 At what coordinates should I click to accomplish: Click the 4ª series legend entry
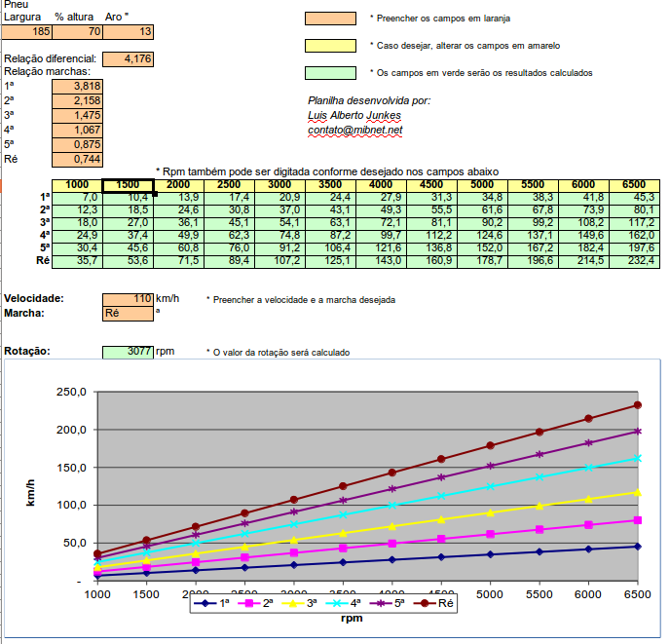[x=343, y=603]
